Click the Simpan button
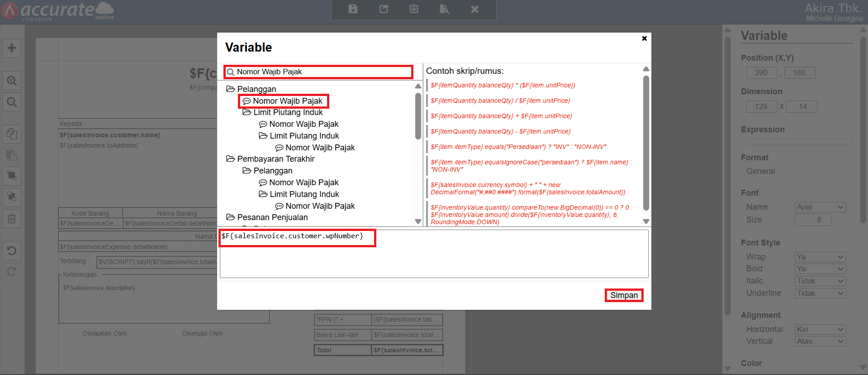The height and width of the screenshot is (375, 868). pos(624,295)
